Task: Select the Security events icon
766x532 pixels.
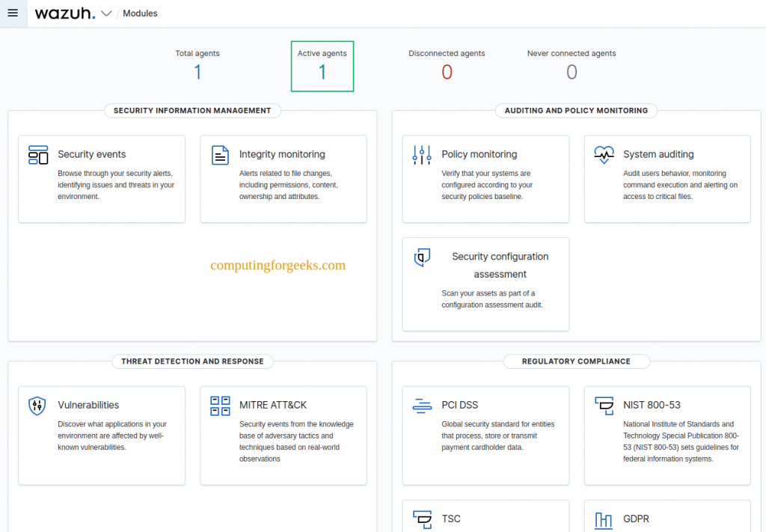Action: (x=38, y=155)
